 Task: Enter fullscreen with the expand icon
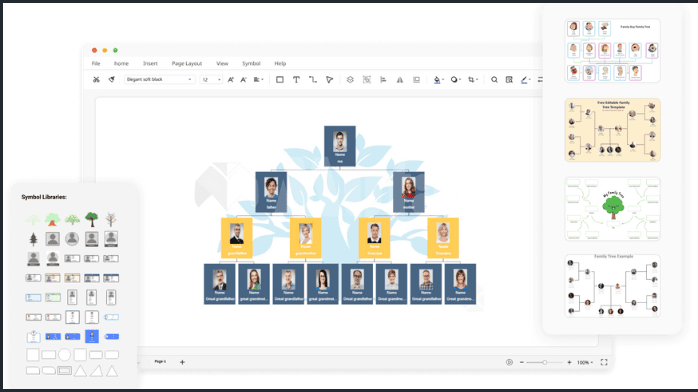604,362
